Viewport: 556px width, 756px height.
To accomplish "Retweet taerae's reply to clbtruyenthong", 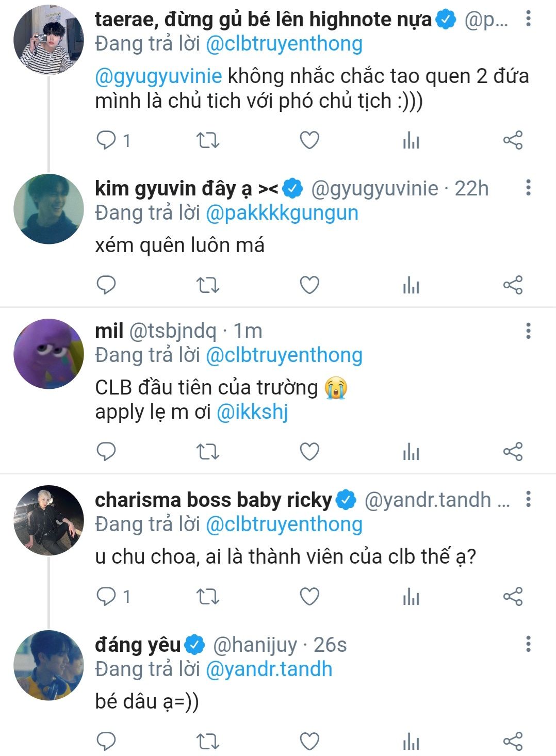I will (208, 140).
